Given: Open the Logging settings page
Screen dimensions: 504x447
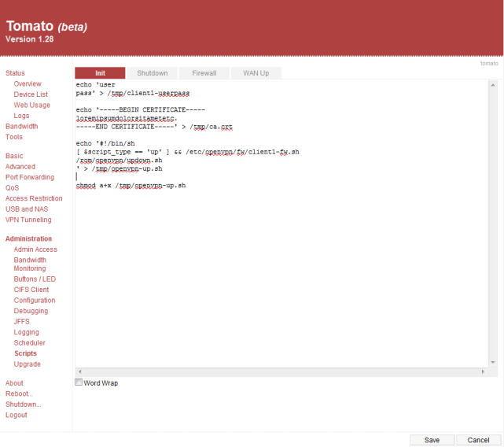Looking at the screenshot, I should (27, 332).
